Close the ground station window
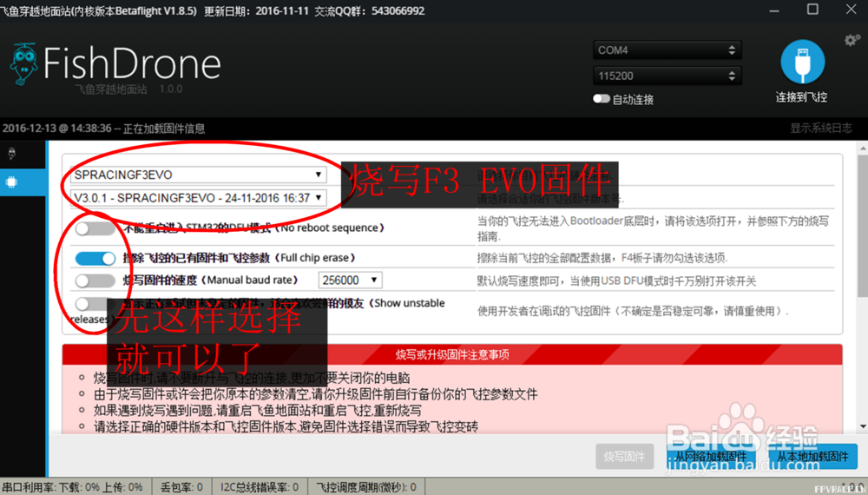 (851, 10)
